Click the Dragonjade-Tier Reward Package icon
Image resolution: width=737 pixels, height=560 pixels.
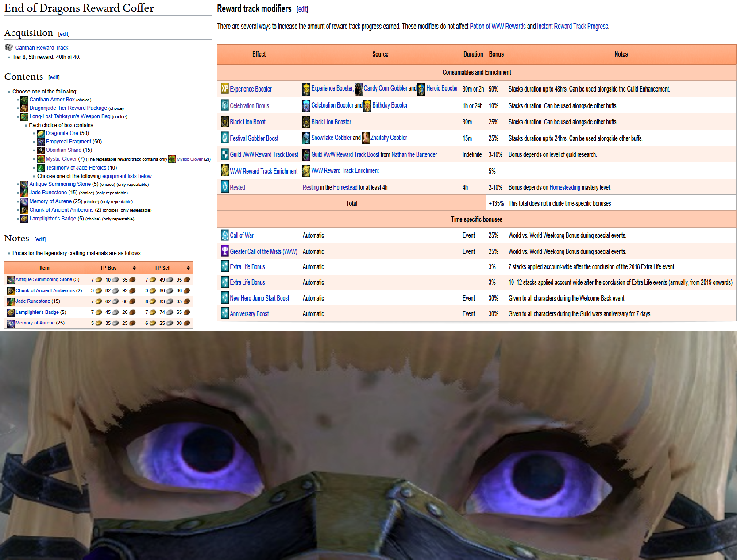pyautogui.click(x=24, y=108)
